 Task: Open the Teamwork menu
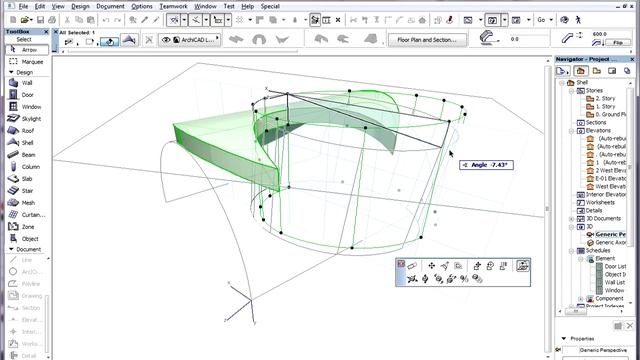click(173, 6)
